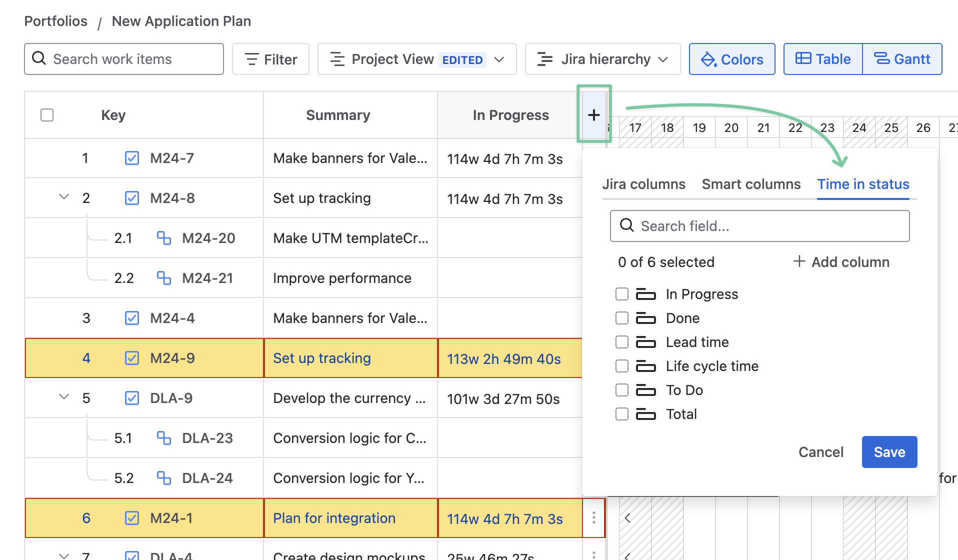958x560 pixels.
Task: Switch to the Smart columns tab
Action: coord(750,184)
